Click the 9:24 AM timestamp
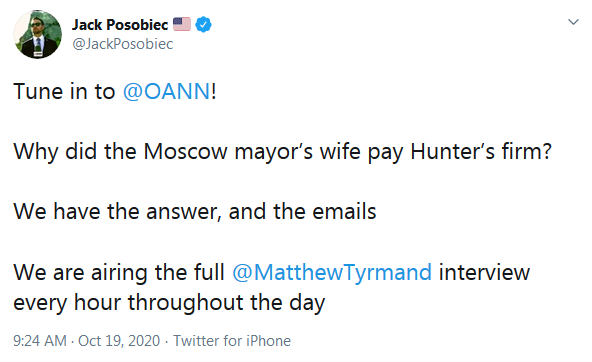This screenshot has height=362, width=592. tap(40, 341)
